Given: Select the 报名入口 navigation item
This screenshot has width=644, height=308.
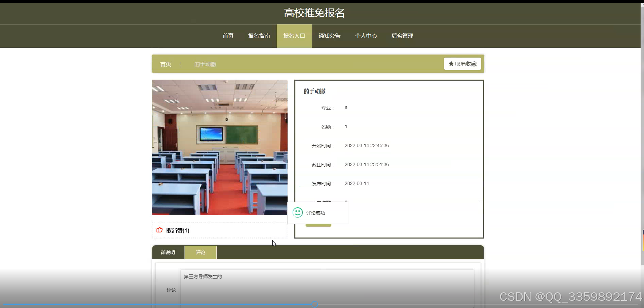Looking at the screenshot, I should coord(294,36).
